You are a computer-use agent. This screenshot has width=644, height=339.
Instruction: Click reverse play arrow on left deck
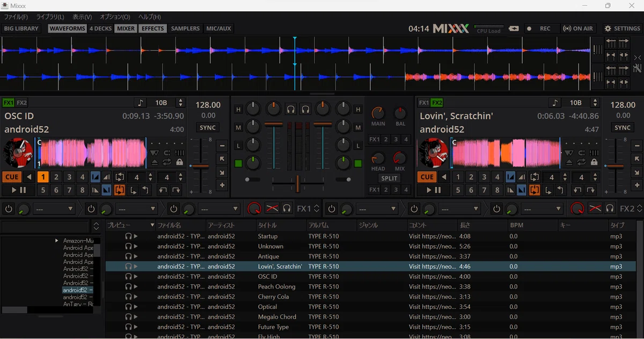(30, 177)
